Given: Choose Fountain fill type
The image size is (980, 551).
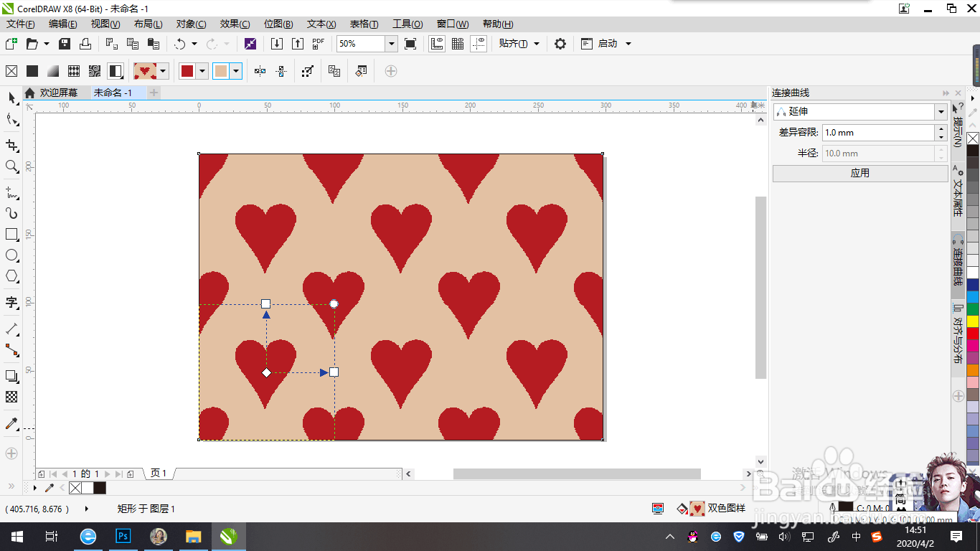Looking at the screenshot, I should [53, 71].
